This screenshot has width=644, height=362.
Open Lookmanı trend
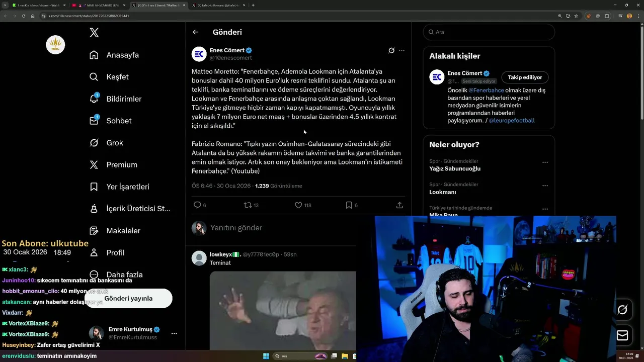[443, 192]
